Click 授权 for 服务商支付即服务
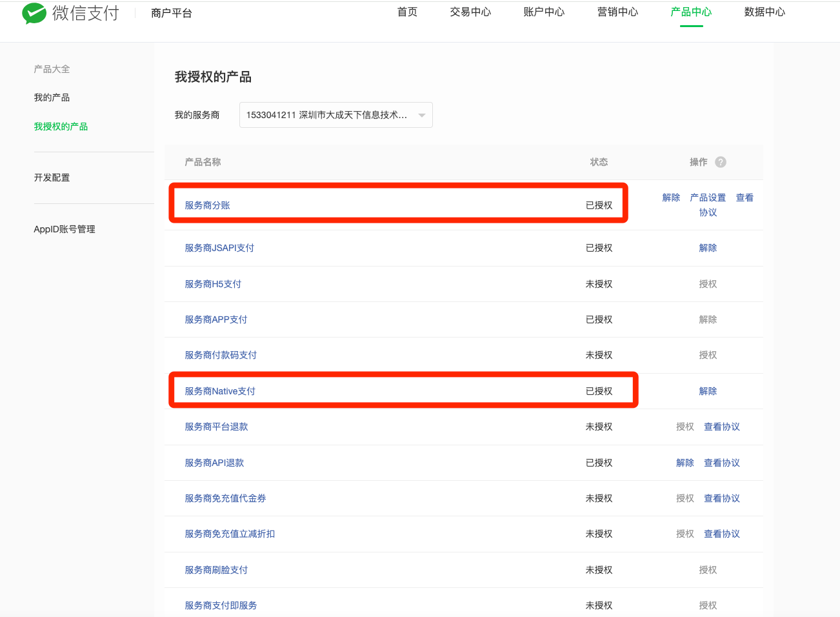 (708, 605)
